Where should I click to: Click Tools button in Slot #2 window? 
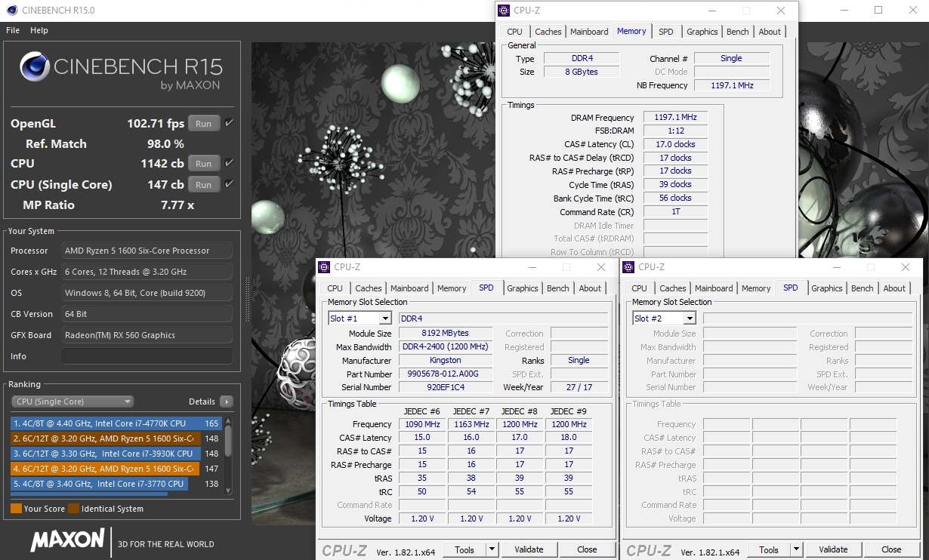[769, 549]
